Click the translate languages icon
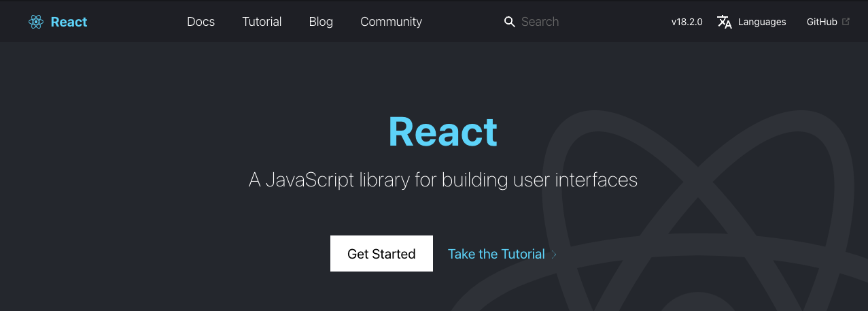868x311 pixels. [725, 22]
